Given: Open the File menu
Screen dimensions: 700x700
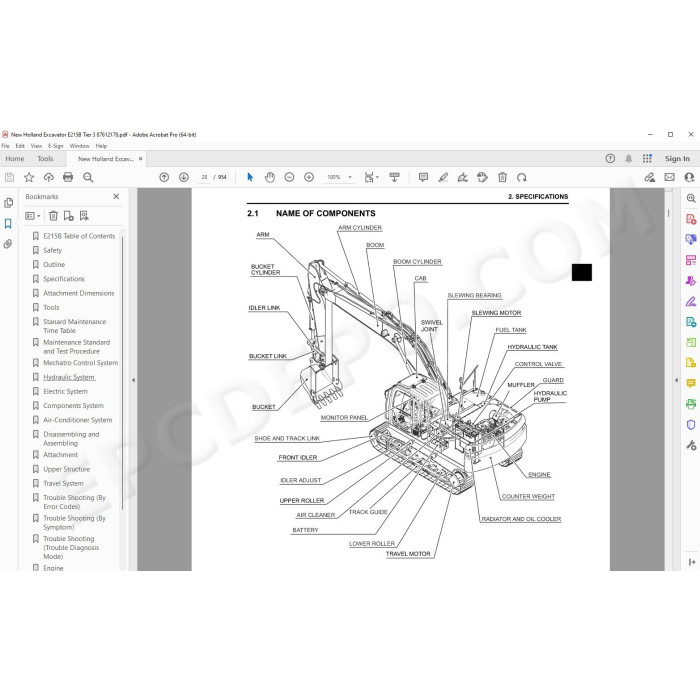Looking at the screenshot, I should pos(5,146).
